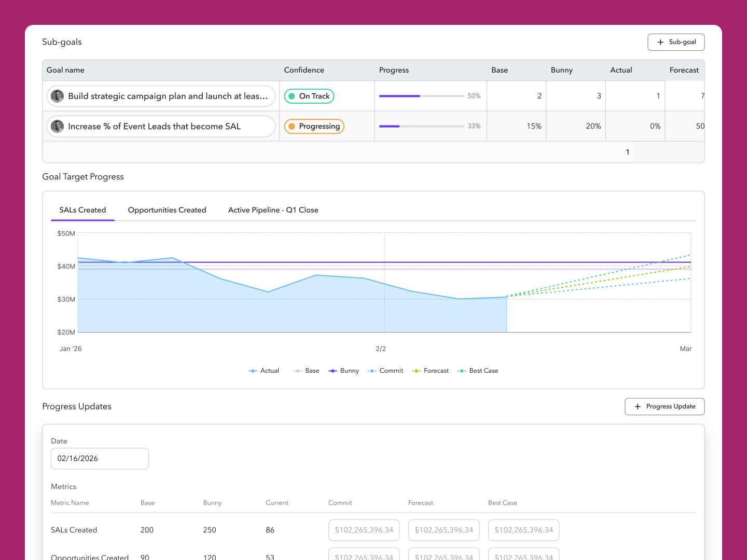Open Build strategic campaign plan goal
The image size is (747, 560).
tap(161, 96)
